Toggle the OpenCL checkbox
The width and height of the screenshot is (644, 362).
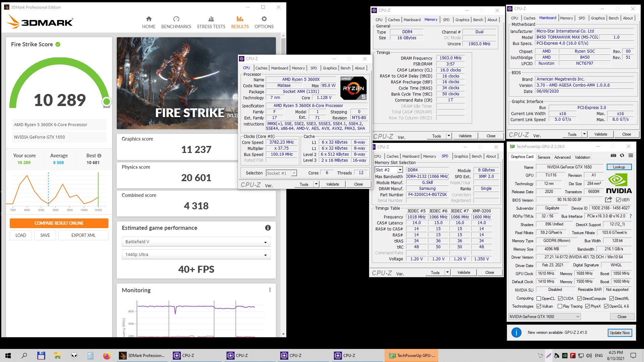pyautogui.click(x=539, y=299)
